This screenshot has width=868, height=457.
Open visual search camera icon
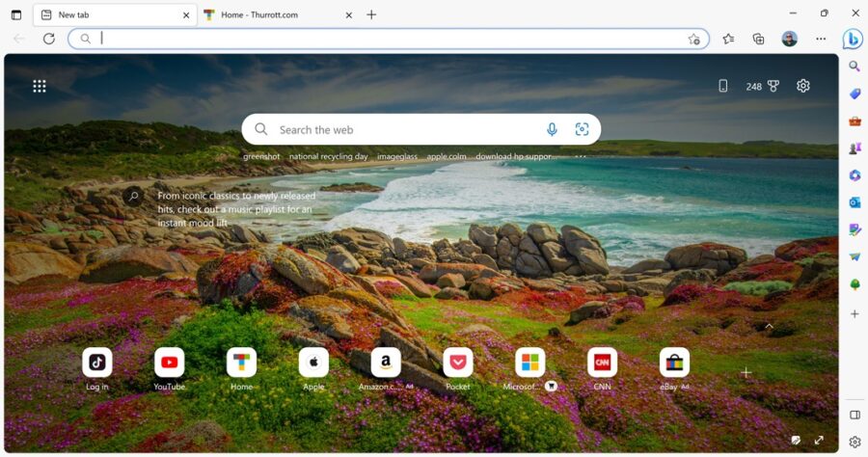582,129
